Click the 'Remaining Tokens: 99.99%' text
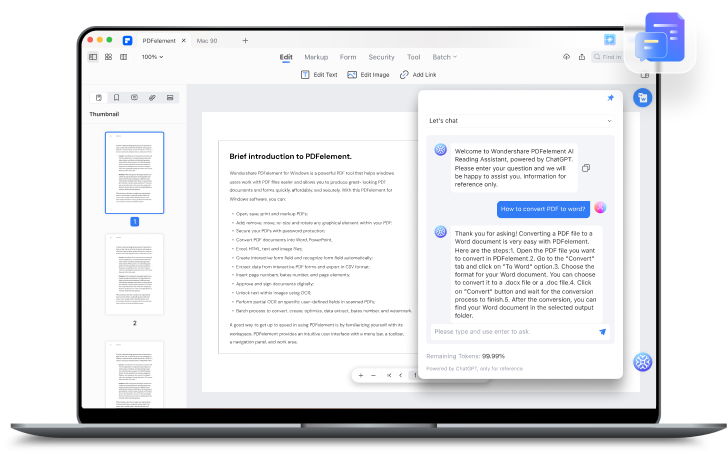 [466, 356]
